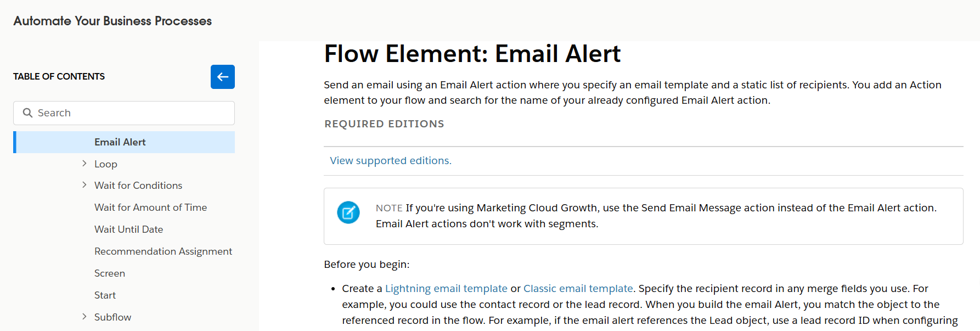Expand the Wait for Conditions chevron

click(84, 185)
